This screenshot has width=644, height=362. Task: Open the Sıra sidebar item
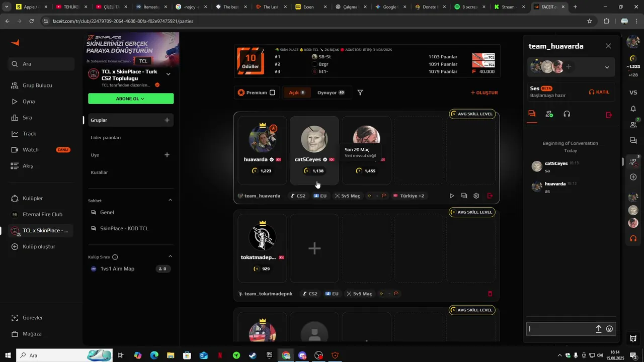point(27,118)
